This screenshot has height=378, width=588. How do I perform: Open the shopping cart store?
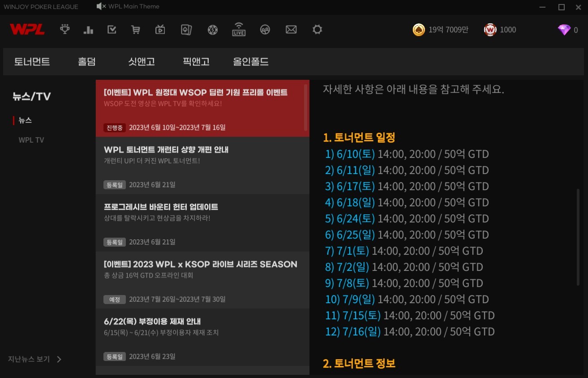[x=135, y=30]
